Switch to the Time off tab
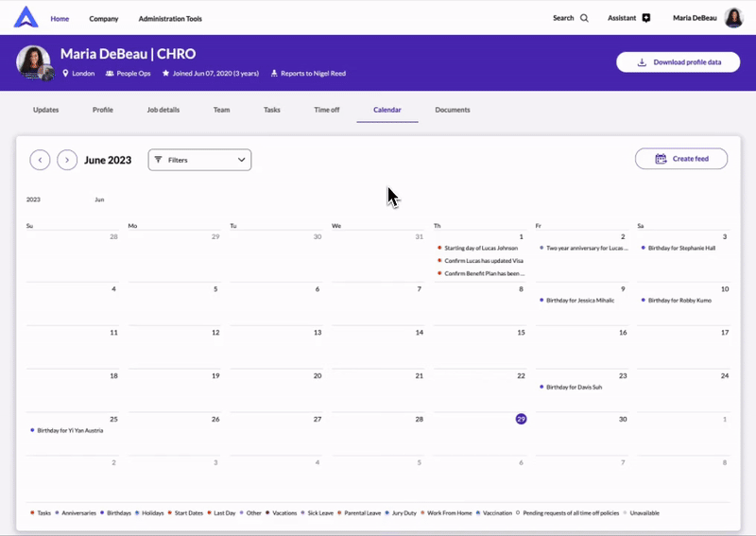Screen dimensions: 756x536 coord(326,110)
